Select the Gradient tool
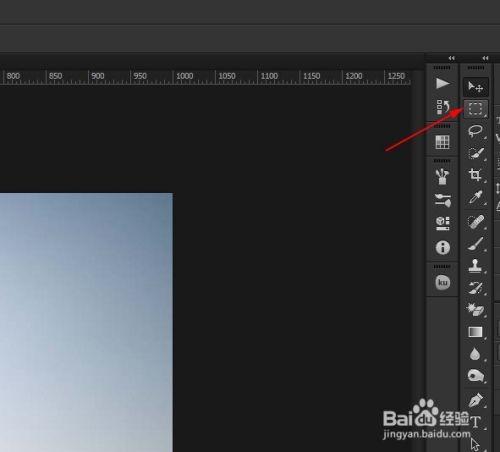Viewport: 500px width, 452px height. pos(476,332)
